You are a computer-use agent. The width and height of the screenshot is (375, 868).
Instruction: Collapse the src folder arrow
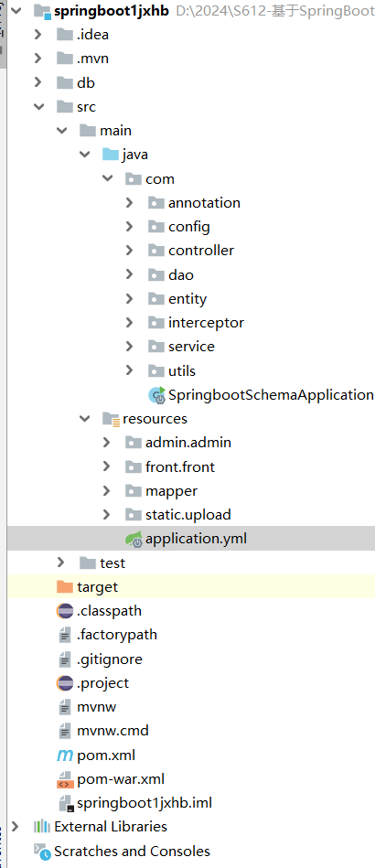coord(38,106)
